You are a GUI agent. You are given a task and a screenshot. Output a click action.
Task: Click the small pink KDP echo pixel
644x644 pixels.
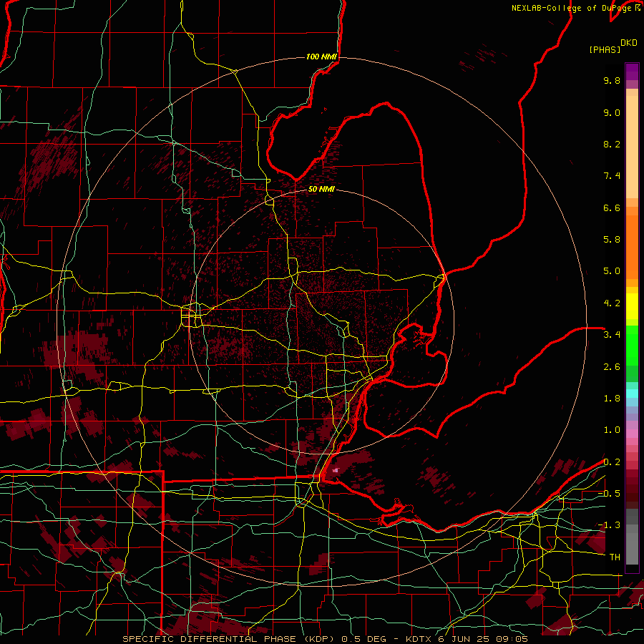(336, 470)
